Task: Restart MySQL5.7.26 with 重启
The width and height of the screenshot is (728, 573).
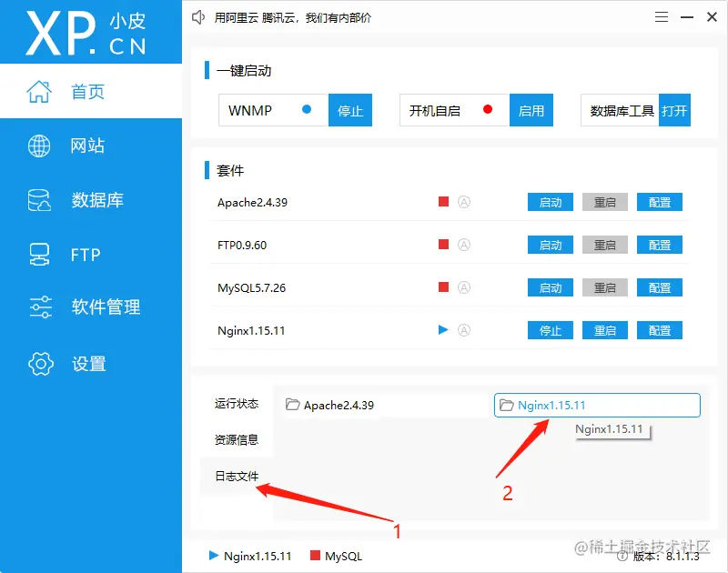Action: (605, 287)
